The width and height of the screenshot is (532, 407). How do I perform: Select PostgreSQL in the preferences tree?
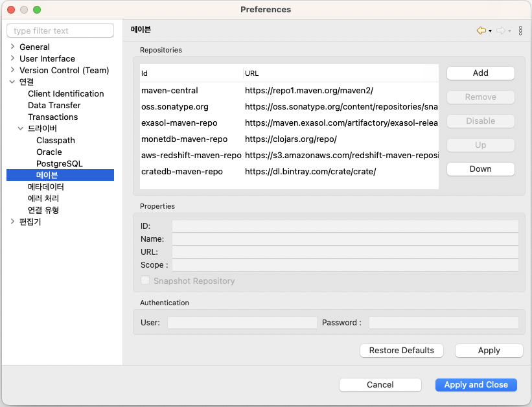60,163
